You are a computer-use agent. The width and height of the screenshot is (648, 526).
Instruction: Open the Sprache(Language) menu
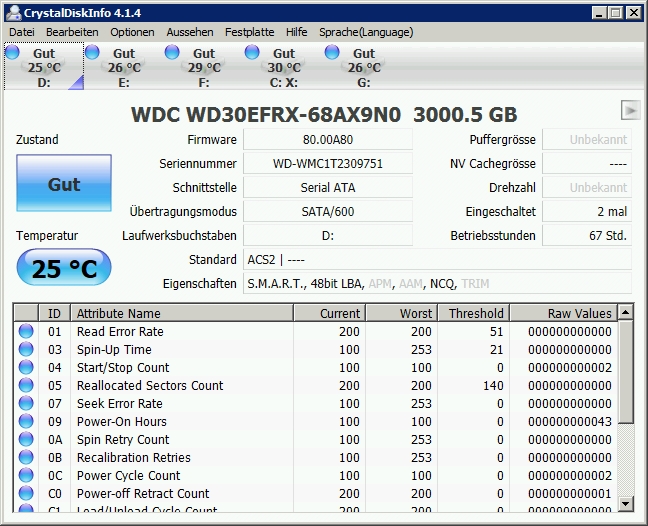pyautogui.click(x=366, y=32)
